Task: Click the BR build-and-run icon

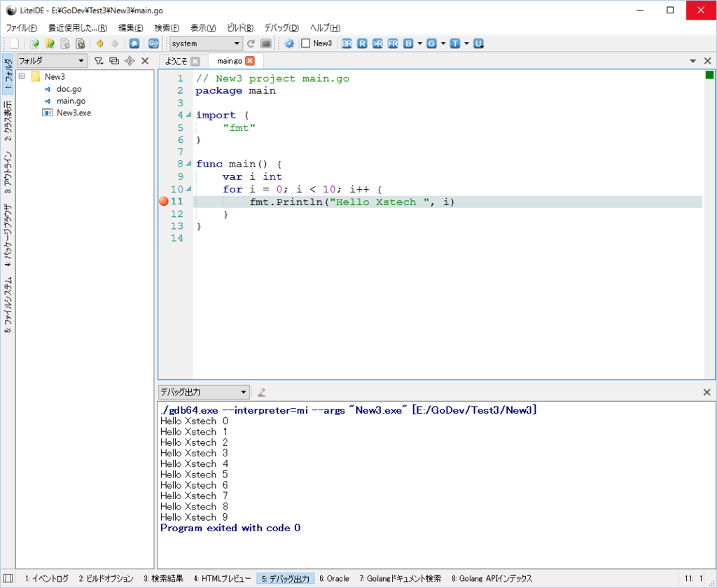Action: pyautogui.click(x=347, y=43)
